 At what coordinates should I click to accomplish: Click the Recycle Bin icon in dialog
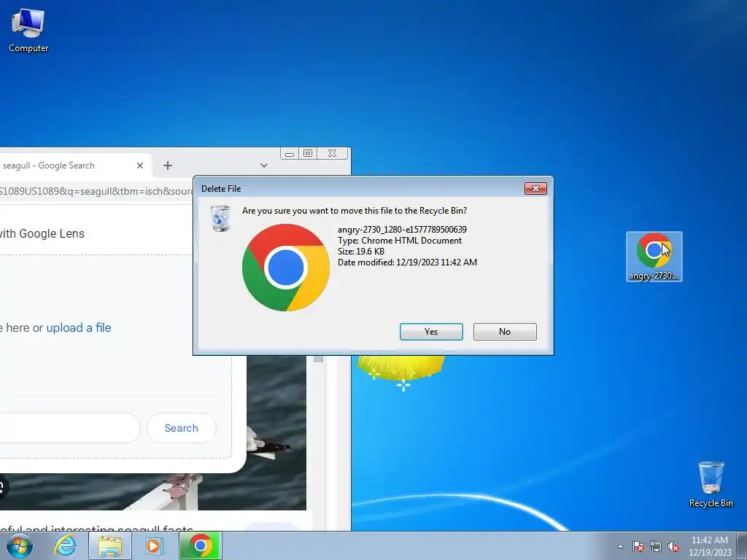(x=220, y=219)
